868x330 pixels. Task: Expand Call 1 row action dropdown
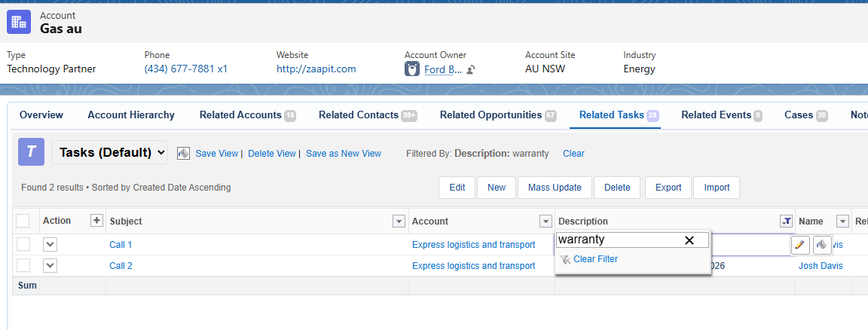click(50, 244)
